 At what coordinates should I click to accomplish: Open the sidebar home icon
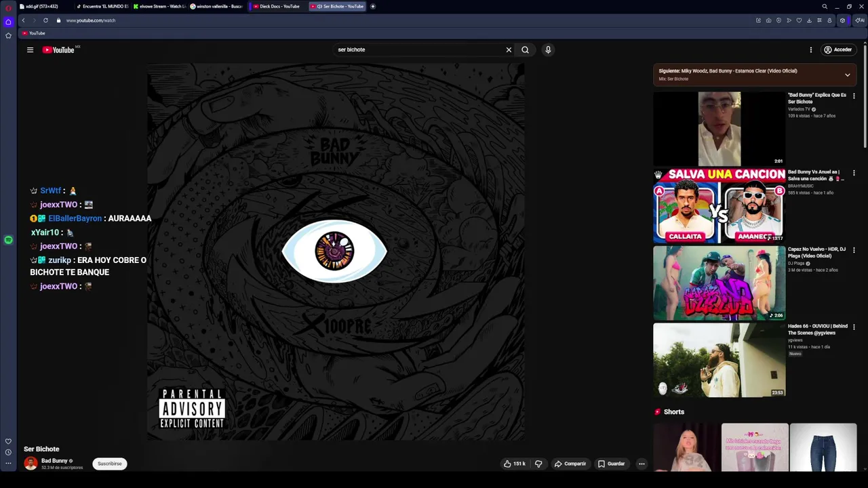coord(8,22)
